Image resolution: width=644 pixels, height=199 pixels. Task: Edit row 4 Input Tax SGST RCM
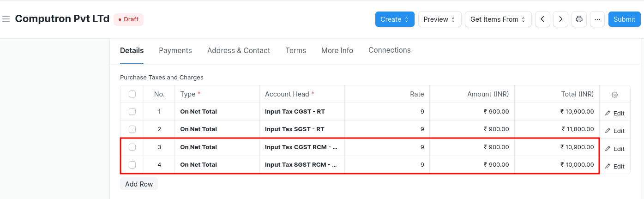[x=614, y=166]
